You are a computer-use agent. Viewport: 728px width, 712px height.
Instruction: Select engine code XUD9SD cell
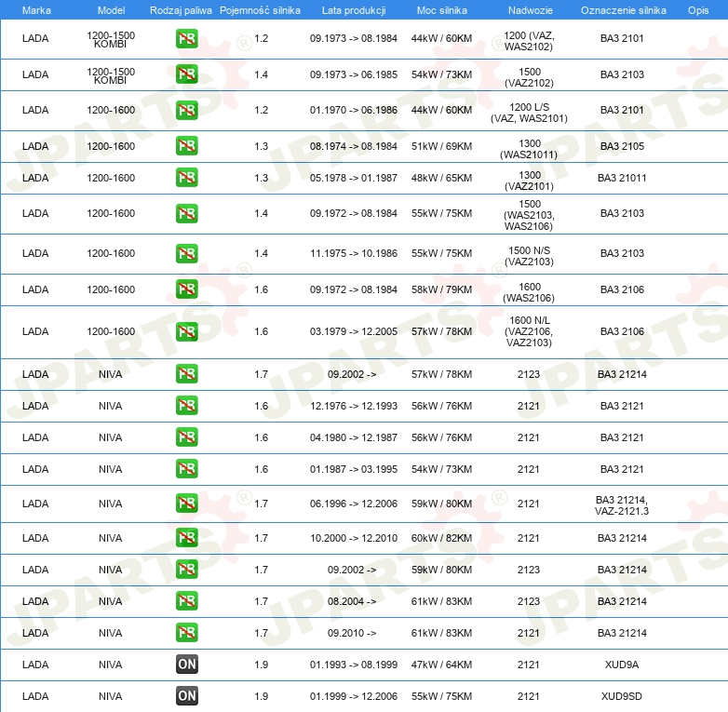pos(622,696)
